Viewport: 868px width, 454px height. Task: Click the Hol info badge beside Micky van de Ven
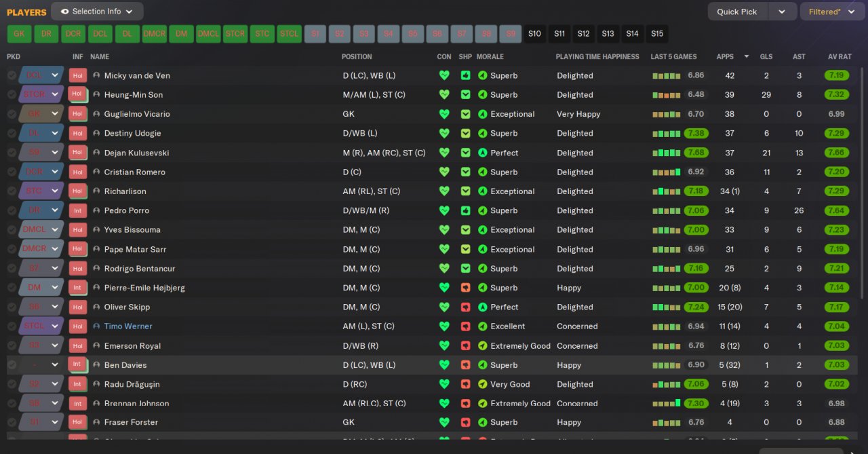coord(77,76)
